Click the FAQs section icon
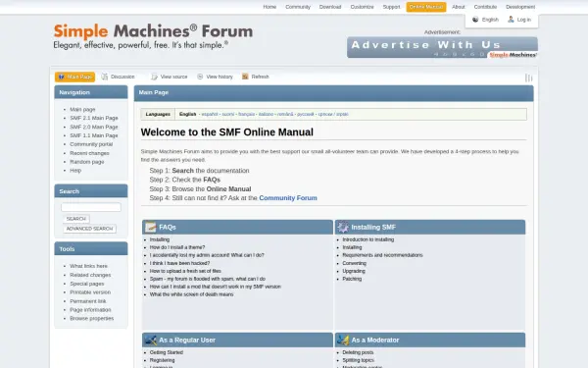The width and height of the screenshot is (588, 368). 151,227
